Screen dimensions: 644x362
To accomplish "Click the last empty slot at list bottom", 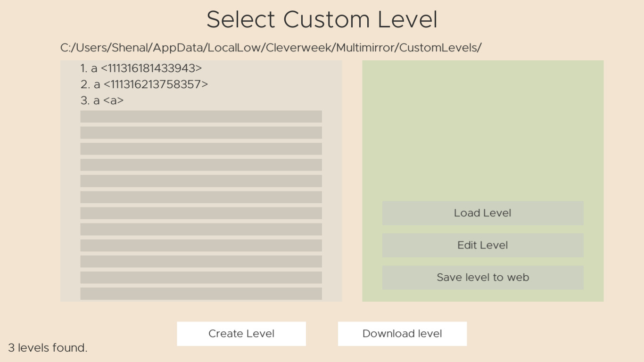I will click(201, 293).
